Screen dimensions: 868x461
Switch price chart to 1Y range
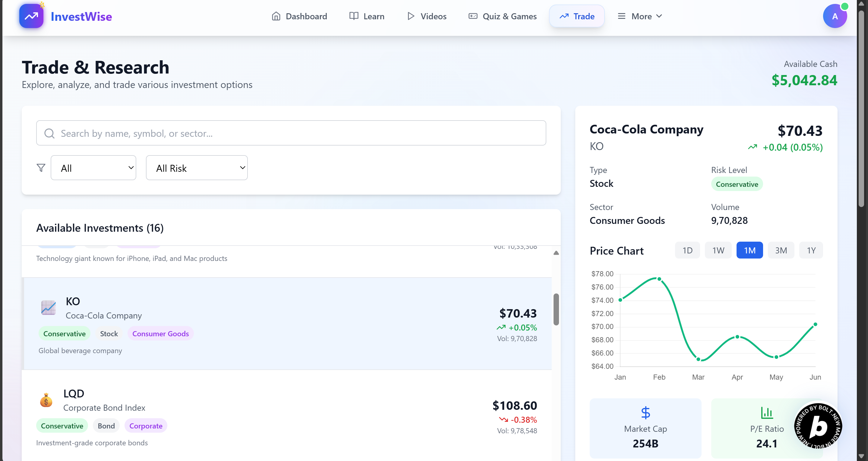(x=811, y=250)
